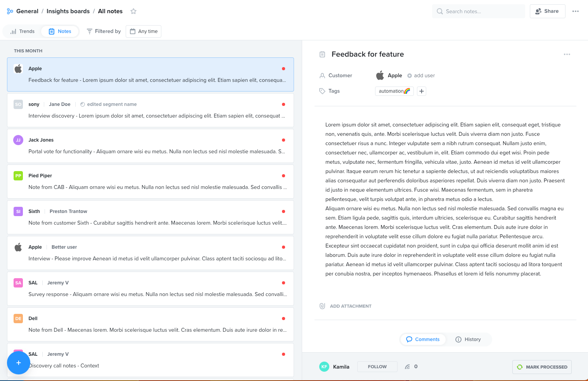Click the SI avatar on Sixth note

point(18,211)
